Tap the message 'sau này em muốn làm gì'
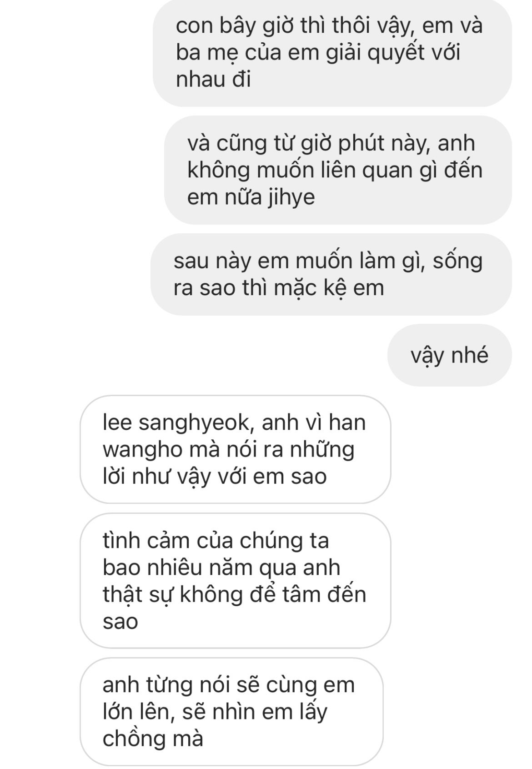532x769 pixels. [331, 274]
